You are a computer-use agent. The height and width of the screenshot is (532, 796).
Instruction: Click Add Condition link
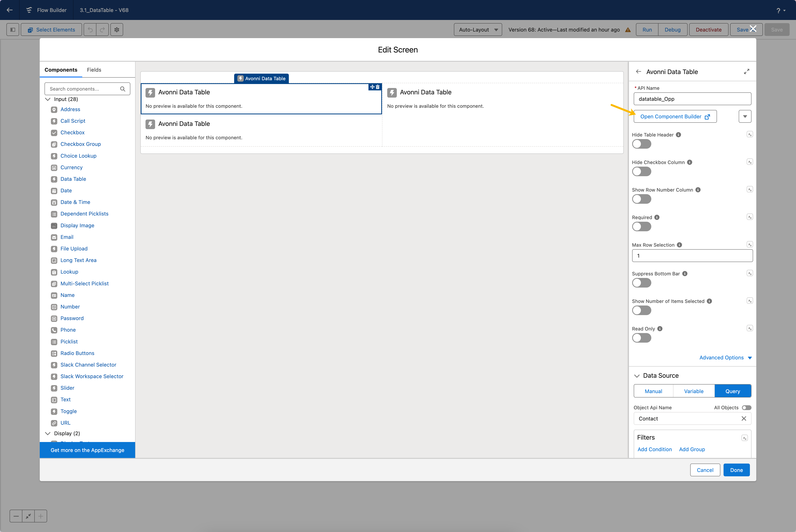tap(654, 449)
